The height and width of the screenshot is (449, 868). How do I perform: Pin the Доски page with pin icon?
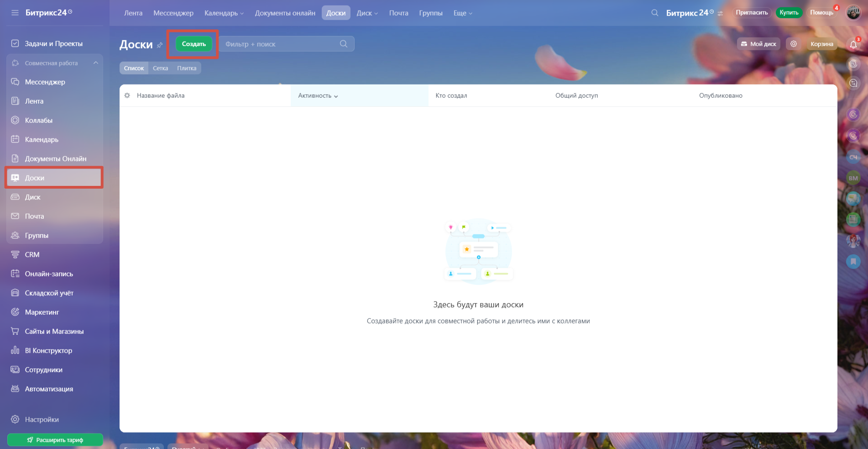tap(160, 45)
